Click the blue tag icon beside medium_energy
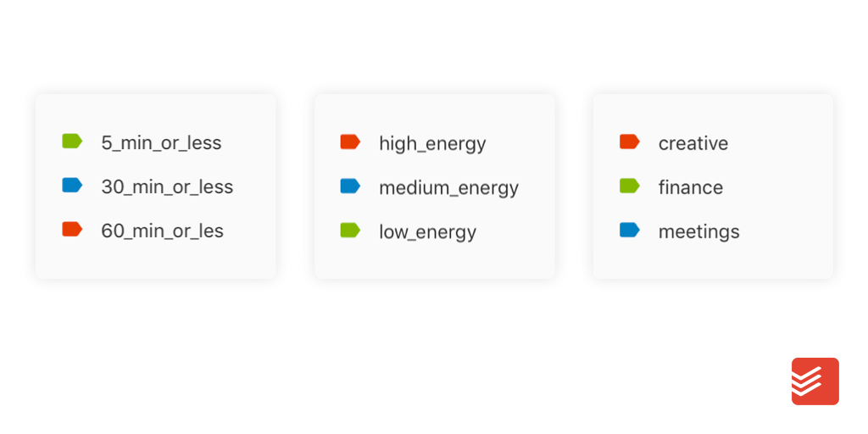The width and height of the screenshot is (868, 434). coord(350,186)
